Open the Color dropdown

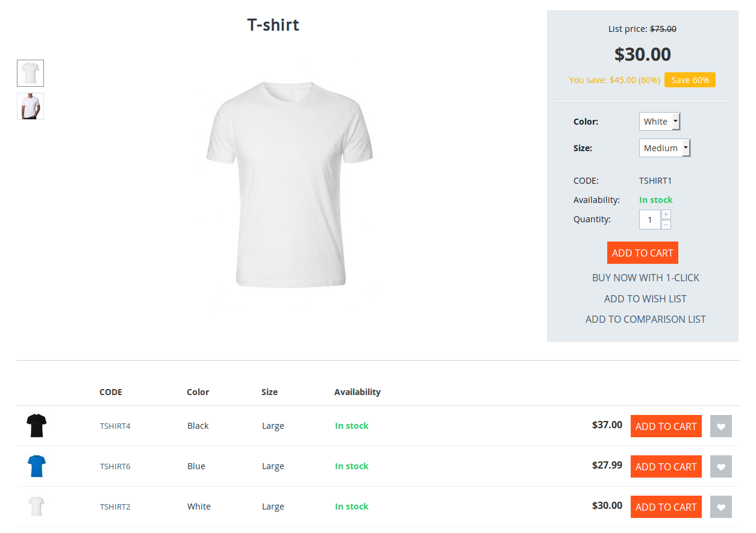tap(660, 122)
